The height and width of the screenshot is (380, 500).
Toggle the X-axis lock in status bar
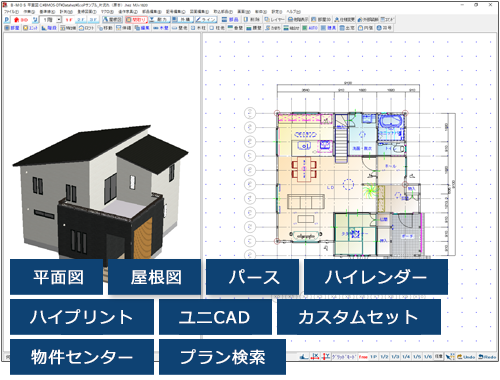pyautogui.click(x=315, y=357)
